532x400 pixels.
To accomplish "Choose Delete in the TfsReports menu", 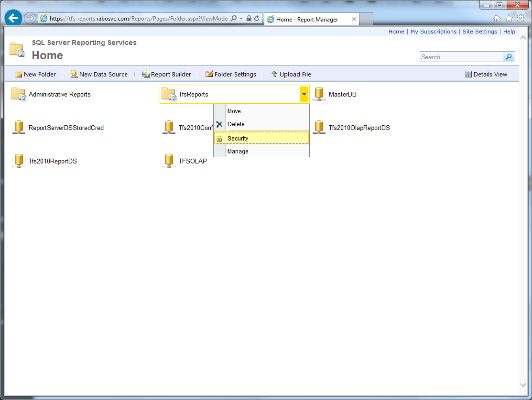I will [x=236, y=124].
